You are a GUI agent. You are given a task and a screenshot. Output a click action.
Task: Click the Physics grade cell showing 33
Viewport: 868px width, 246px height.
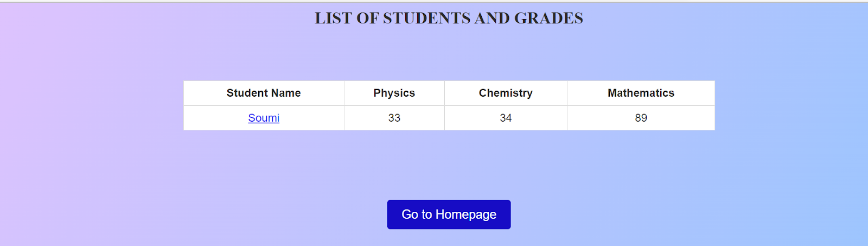coord(394,118)
